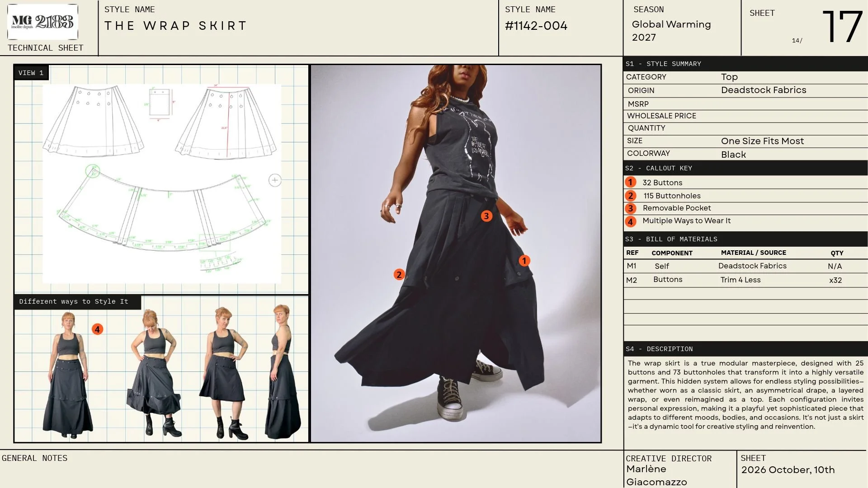
Task: Click callout marker 3 on the model photo
Action: [x=486, y=216]
